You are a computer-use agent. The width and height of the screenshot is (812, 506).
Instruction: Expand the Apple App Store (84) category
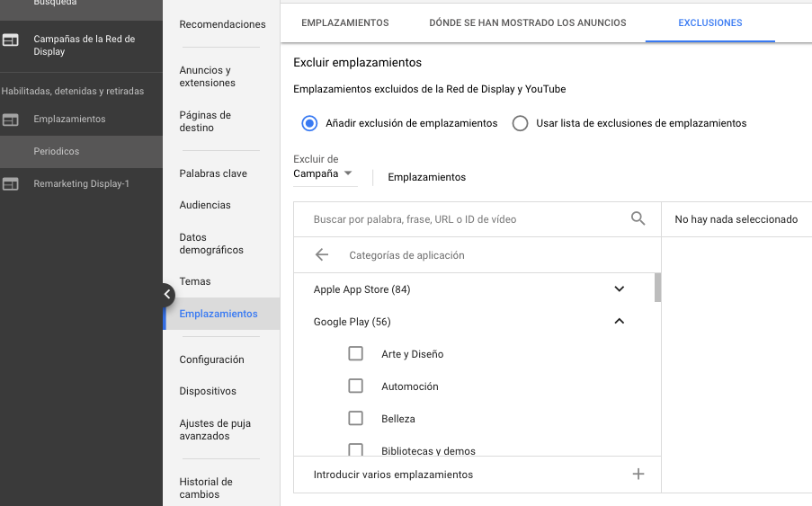[x=619, y=289]
